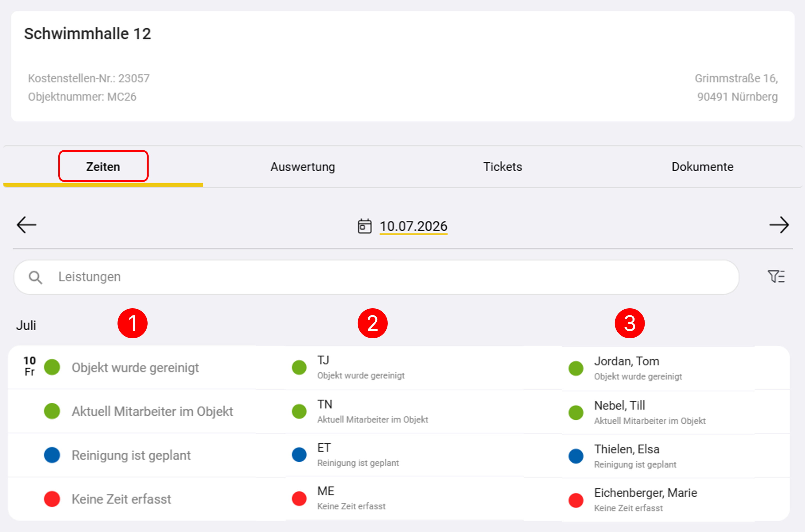Click Kostenstellen-Nr.: 23057 text
805x532 pixels.
coord(89,78)
